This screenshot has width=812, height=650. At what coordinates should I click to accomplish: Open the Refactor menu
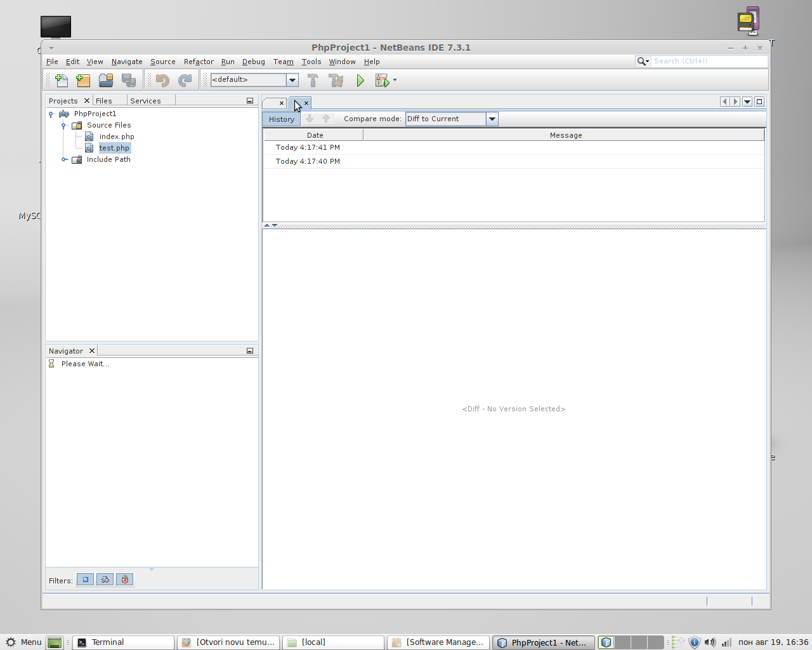click(199, 62)
